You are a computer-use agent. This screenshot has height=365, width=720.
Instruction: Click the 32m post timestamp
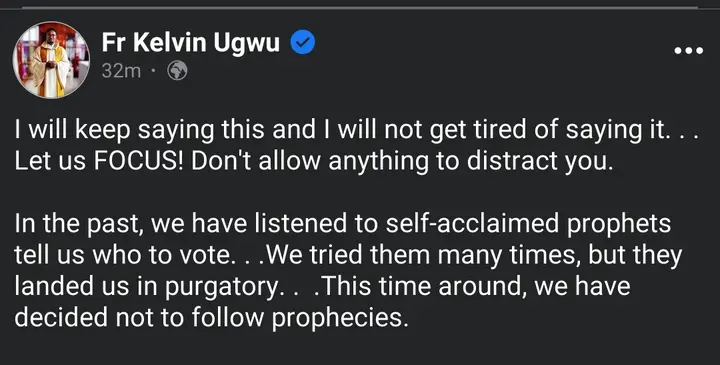[x=121, y=72]
